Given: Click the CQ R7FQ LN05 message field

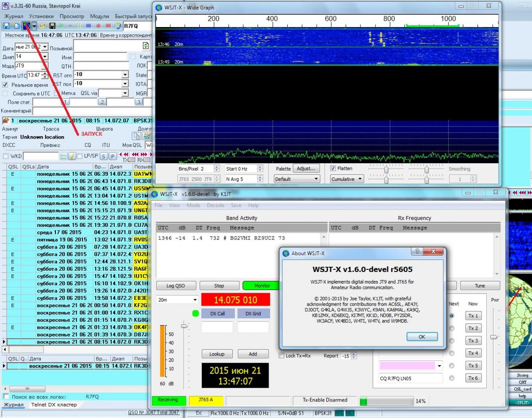Looking at the screenshot, I should coord(407,379).
